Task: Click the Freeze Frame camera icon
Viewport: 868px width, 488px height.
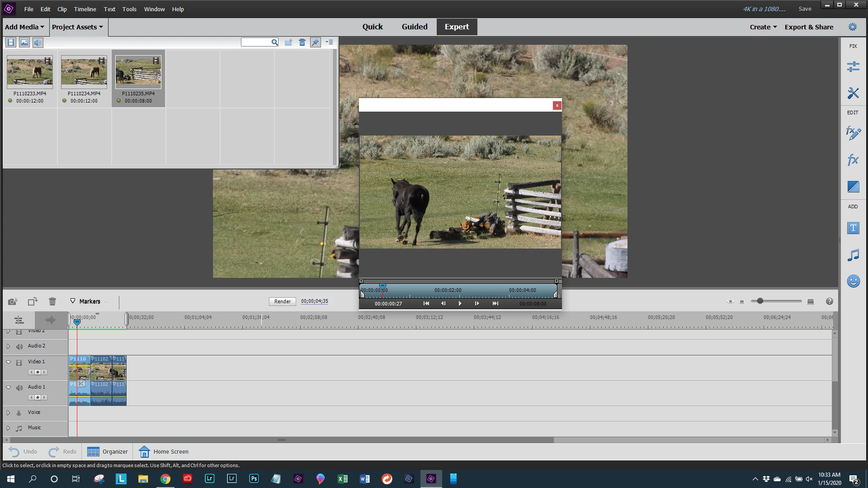Action: point(13,301)
